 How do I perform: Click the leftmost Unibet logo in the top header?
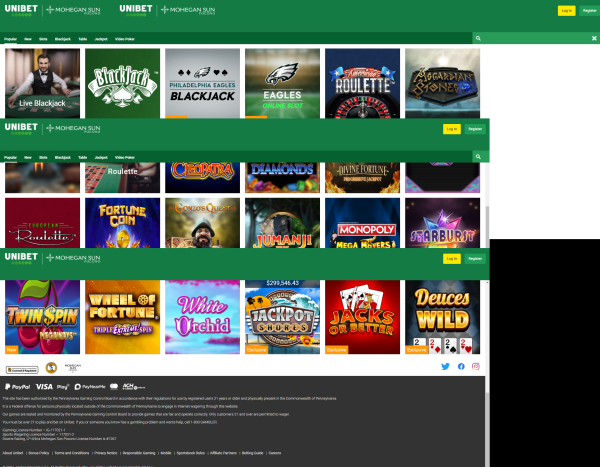[x=21, y=10]
